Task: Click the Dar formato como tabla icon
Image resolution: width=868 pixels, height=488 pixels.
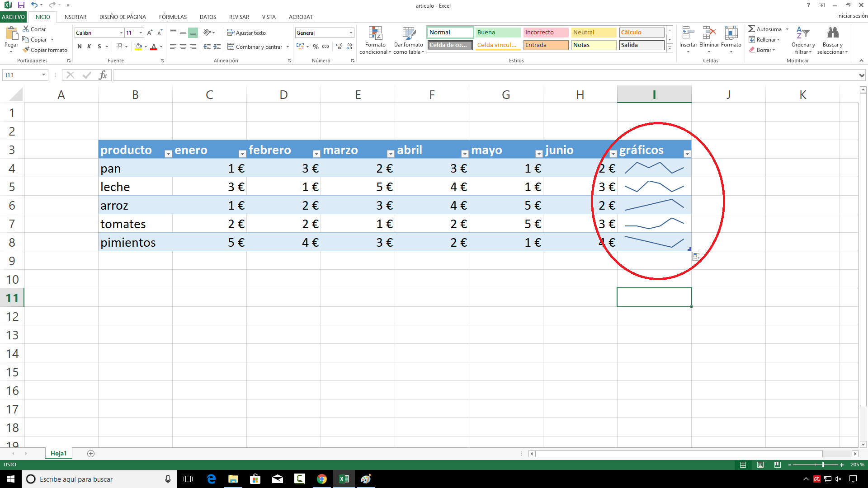Action: [409, 33]
